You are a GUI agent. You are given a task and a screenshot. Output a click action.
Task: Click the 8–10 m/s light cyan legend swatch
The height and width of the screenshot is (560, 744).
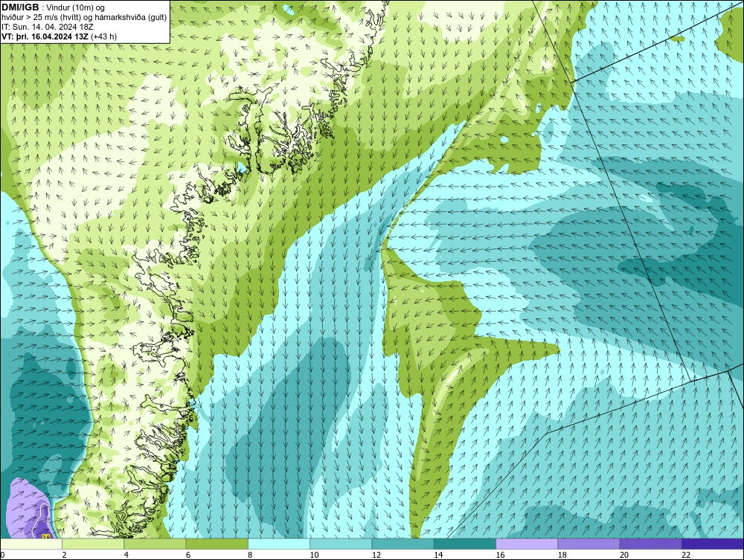(279, 544)
